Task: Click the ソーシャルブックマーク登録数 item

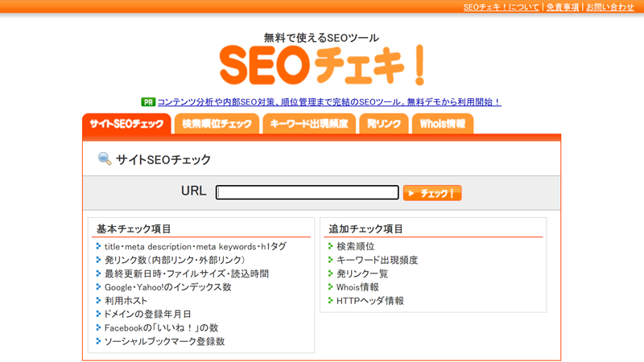Action: point(164,341)
